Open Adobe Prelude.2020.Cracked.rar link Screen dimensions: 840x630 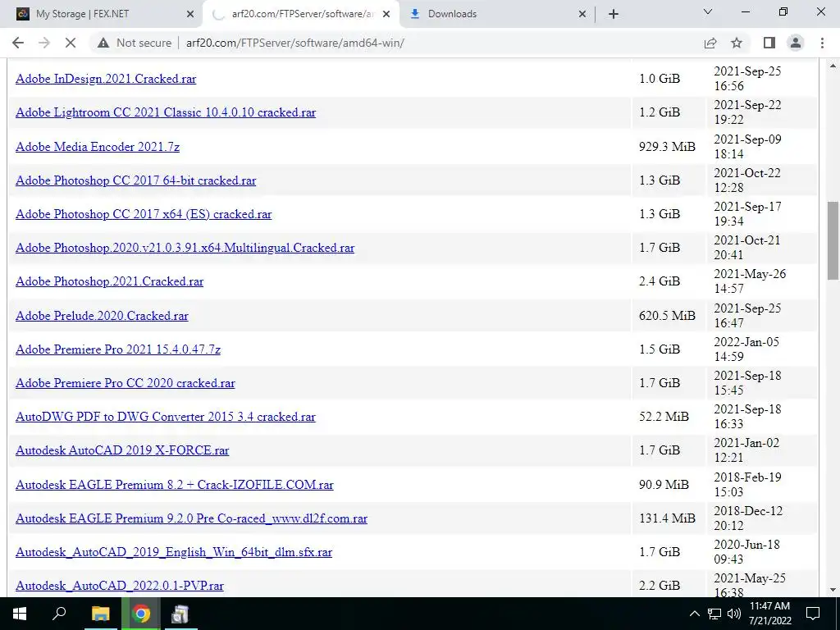tap(102, 316)
